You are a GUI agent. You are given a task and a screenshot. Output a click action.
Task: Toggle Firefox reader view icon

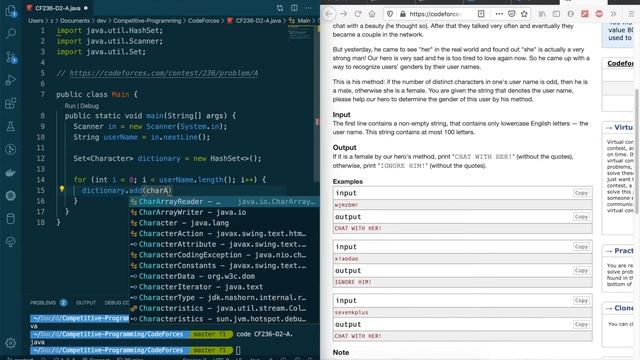pyautogui.click(x=481, y=14)
